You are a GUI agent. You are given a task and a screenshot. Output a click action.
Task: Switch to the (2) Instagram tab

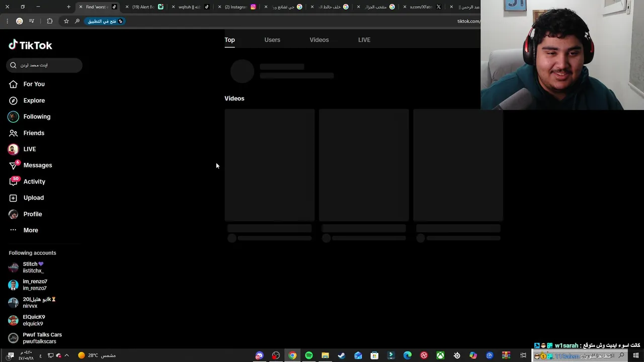coord(237,7)
